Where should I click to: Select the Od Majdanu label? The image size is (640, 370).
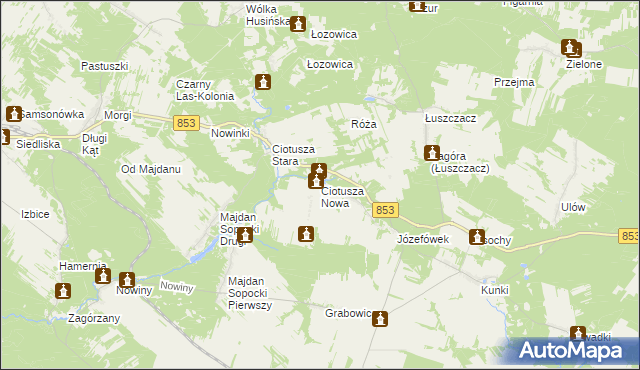(x=151, y=169)
